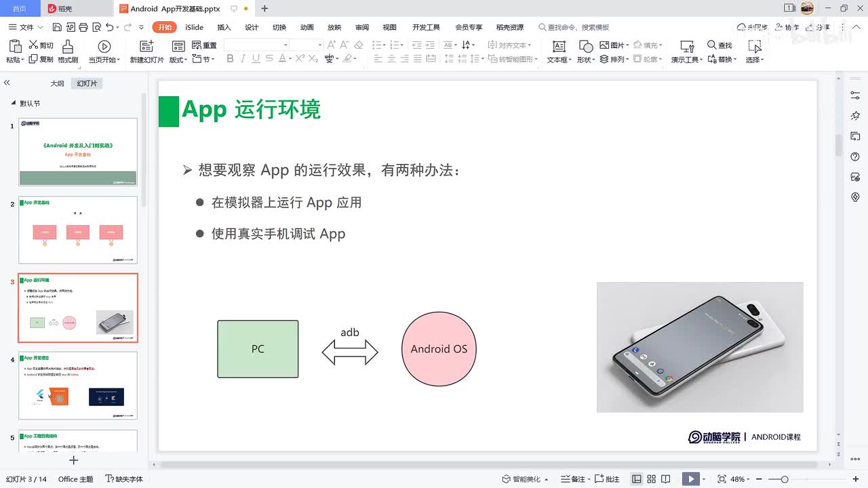The height and width of the screenshot is (488, 868).
Task: Open Print Preview from quick access toolbar
Action: 96,27
